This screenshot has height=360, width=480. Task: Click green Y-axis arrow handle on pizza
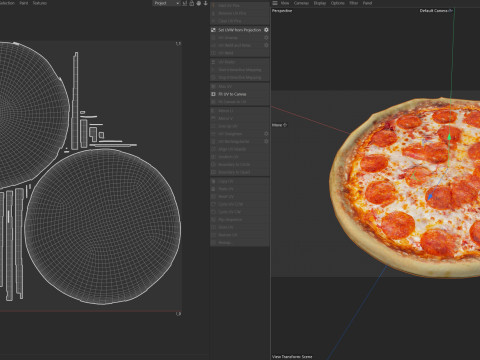tap(449, 137)
